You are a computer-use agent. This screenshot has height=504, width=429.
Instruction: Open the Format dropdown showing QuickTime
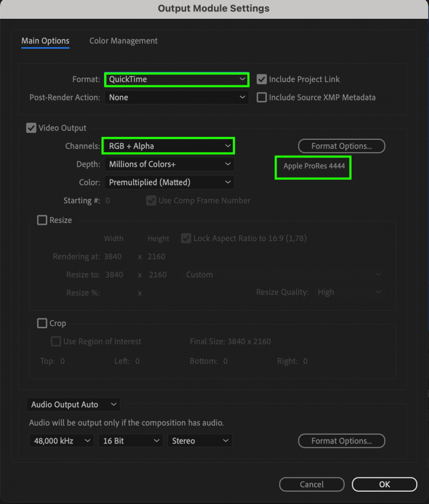point(176,79)
